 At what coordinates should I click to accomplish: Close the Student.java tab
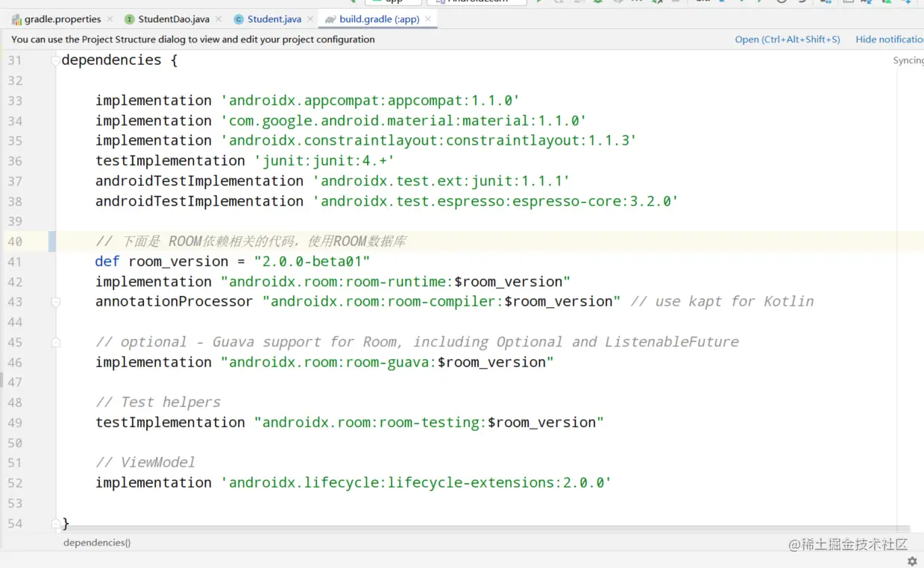click(x=310, y=19)
